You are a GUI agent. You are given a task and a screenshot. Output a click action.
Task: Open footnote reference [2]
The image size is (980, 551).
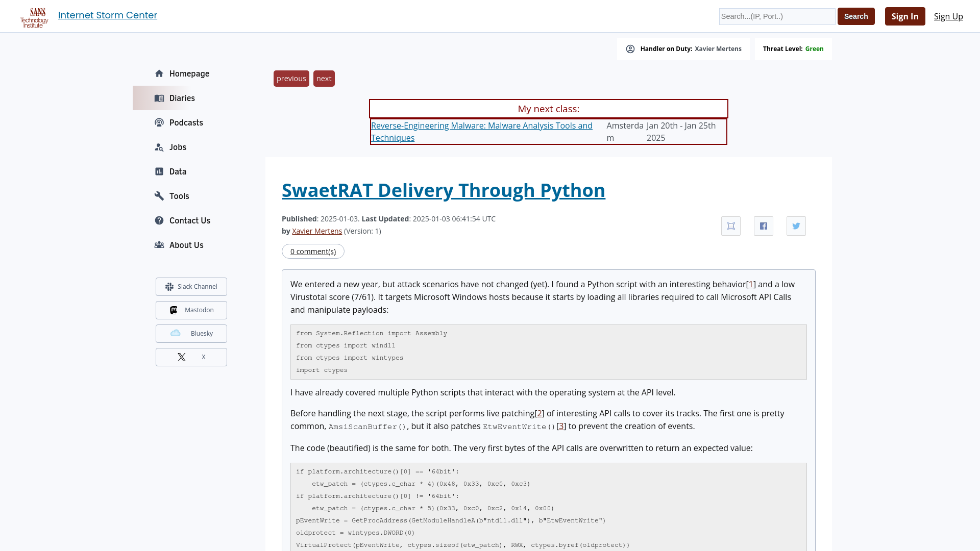point(540,414)
